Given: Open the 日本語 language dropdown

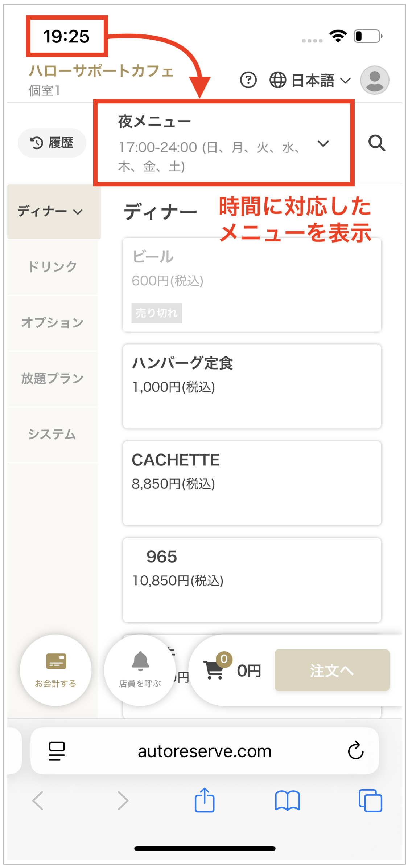Looking at the screenshot, I should 310,80.
